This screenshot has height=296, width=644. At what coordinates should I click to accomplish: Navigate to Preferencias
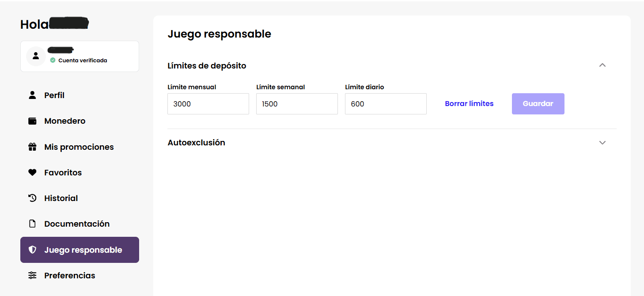[x=69, y=275]
